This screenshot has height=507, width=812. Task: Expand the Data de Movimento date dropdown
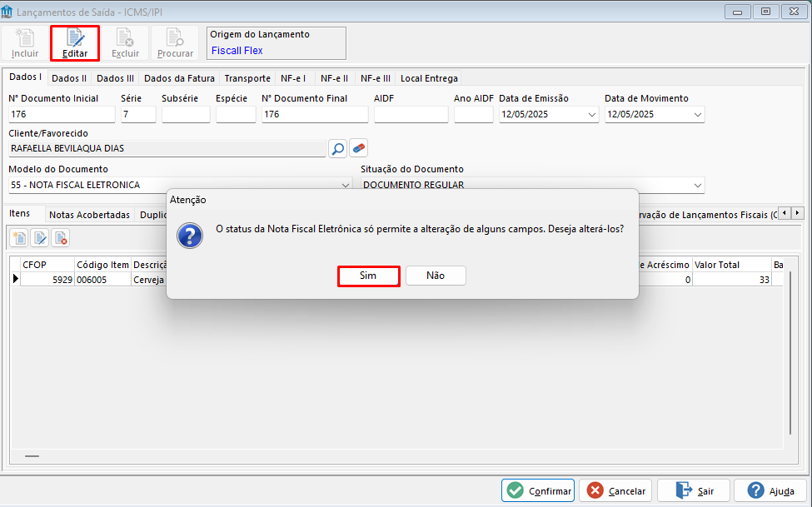point(698,114)
